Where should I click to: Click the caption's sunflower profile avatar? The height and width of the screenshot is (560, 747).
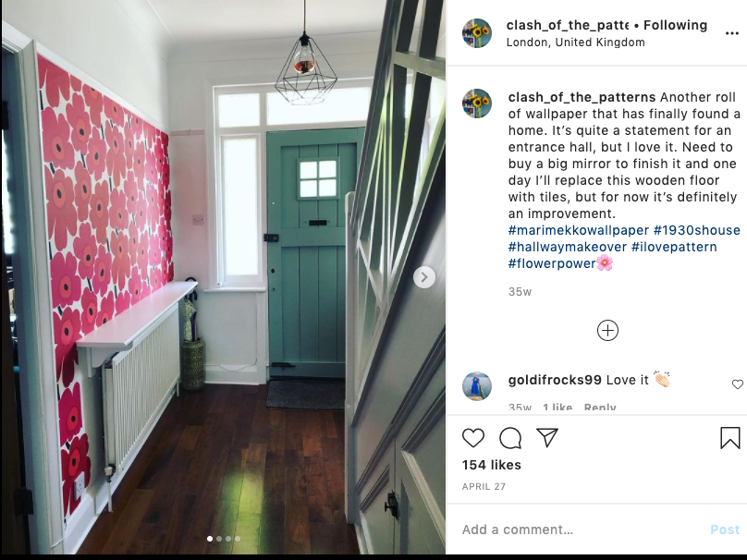(477, 103)
